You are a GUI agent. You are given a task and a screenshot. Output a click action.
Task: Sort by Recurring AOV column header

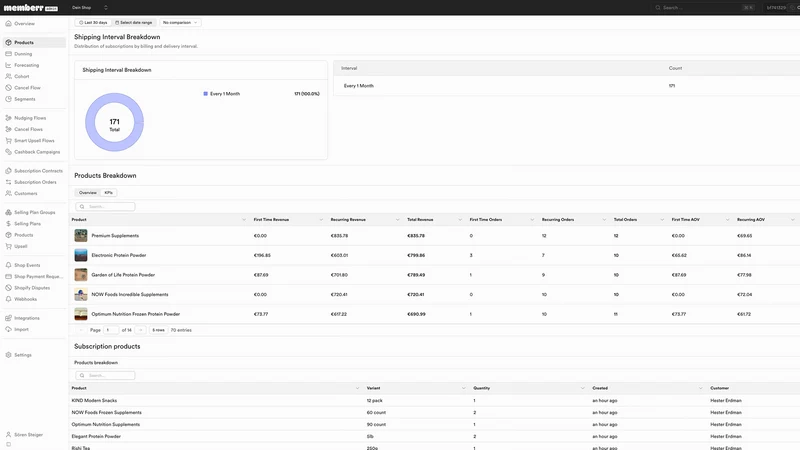click(x=751, y=219)
